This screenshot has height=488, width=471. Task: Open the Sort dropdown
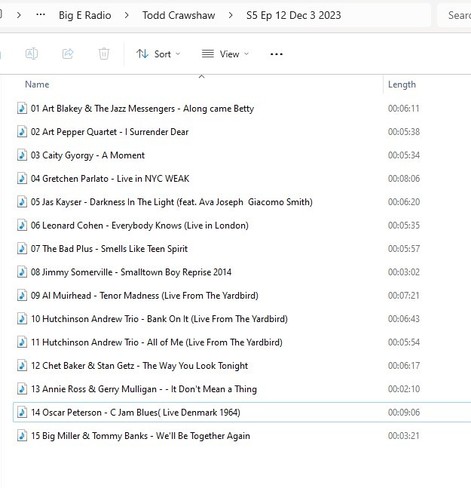click(x=158, y=54)
